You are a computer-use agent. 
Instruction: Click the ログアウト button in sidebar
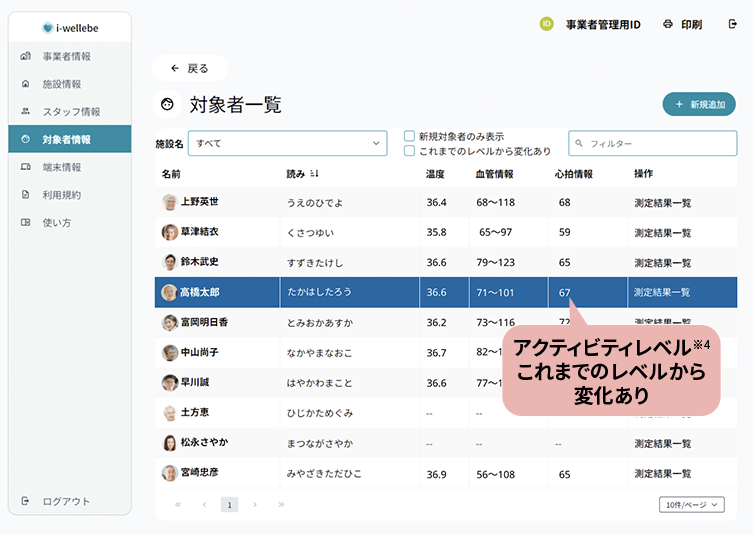[x=55, y=501]
